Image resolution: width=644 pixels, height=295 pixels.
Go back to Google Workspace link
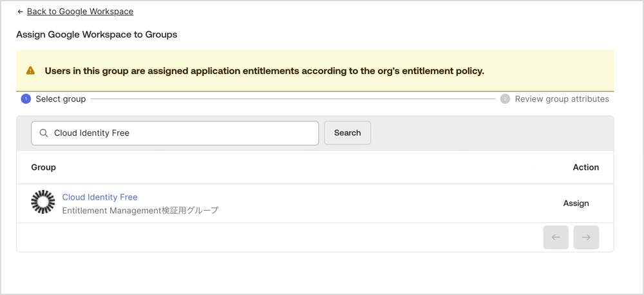pos(80,12)
